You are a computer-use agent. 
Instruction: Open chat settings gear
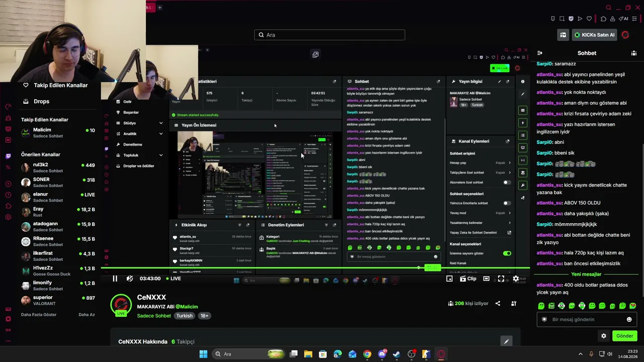pyautogui.click(x=604, y=336)
